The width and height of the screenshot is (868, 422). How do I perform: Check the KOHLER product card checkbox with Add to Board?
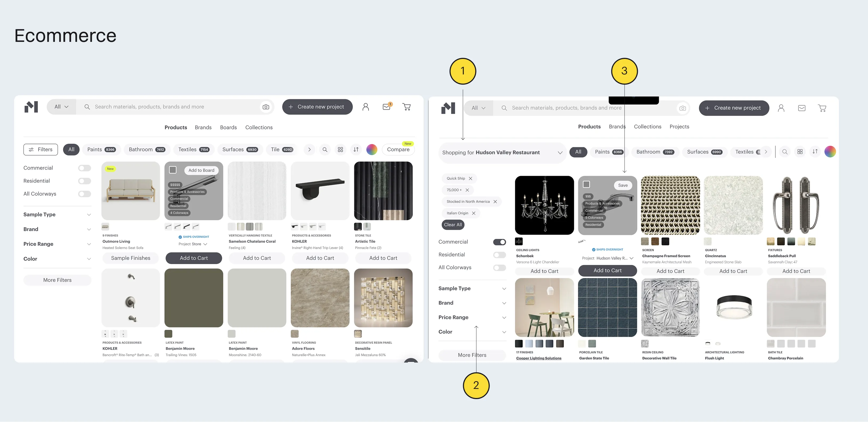tap(173, 170)
